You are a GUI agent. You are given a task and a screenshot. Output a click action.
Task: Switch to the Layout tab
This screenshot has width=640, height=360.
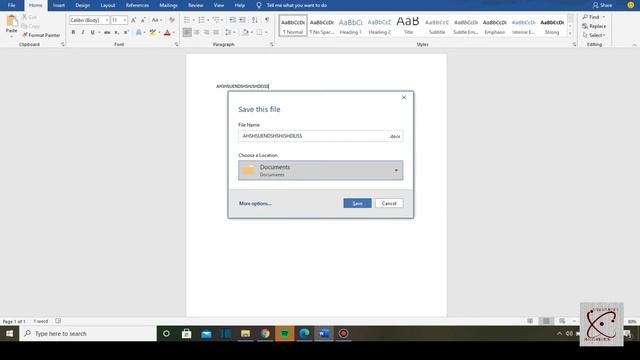pyautogui.click(x=108, y=5)
